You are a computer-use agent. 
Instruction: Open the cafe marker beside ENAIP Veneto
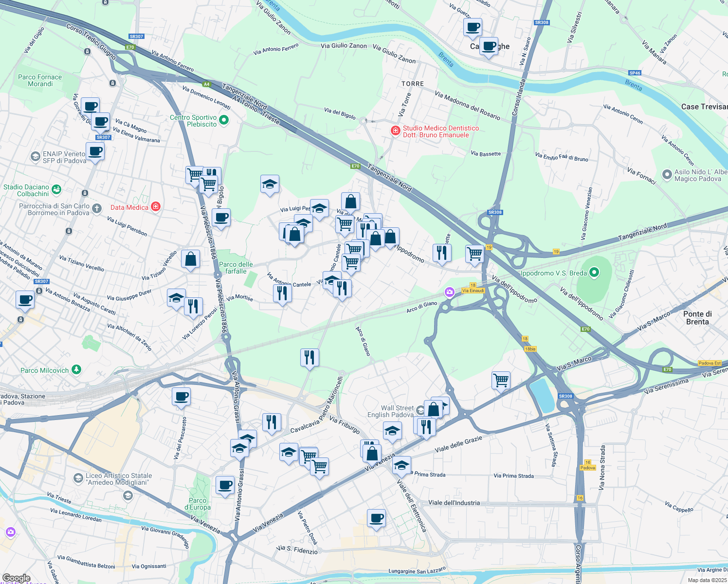(95, 152)
